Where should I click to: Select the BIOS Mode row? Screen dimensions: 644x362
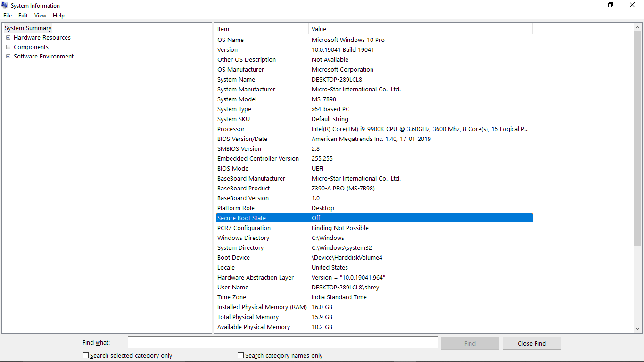pos(374,169)
